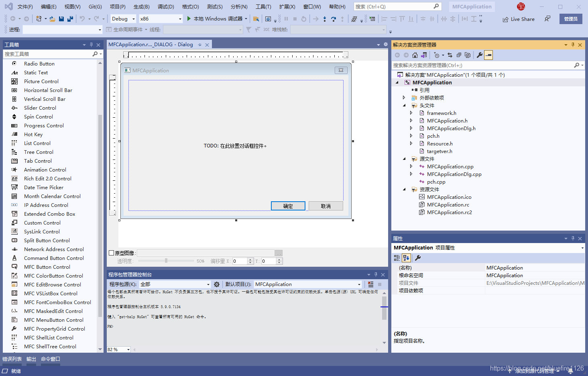The image size is (588, 376).
Task: Click the Home icon in Solution Explorer
Action: tap(415, 55)
